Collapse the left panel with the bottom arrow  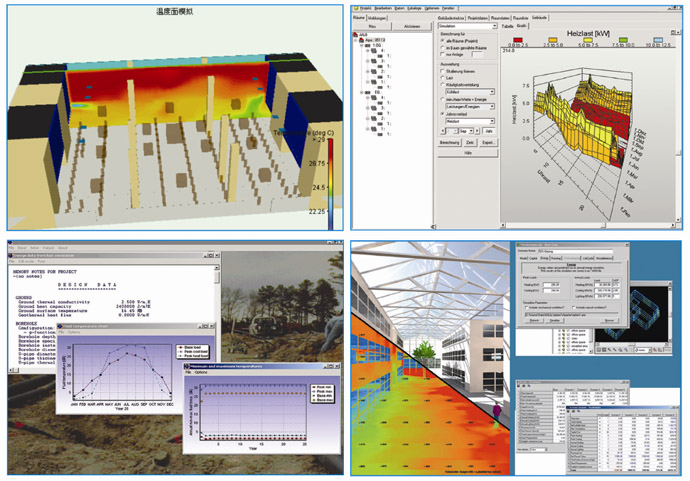(x=433, y=226)
